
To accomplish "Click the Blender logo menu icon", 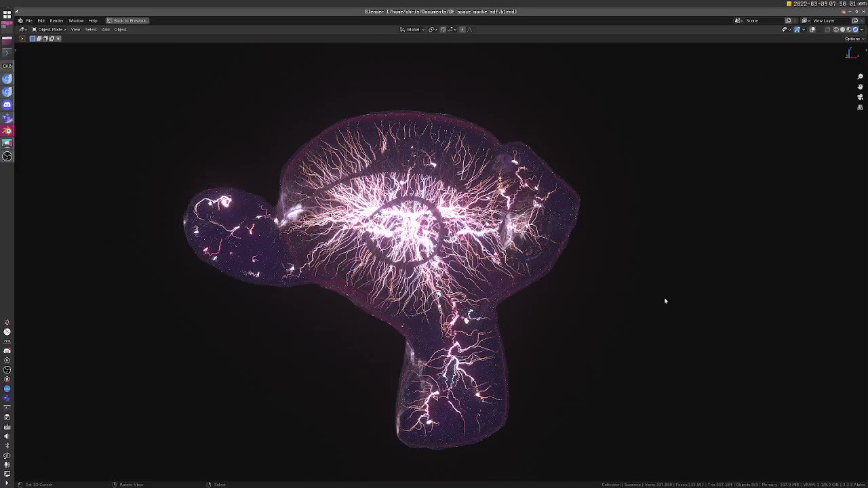I will click(20, 20).
